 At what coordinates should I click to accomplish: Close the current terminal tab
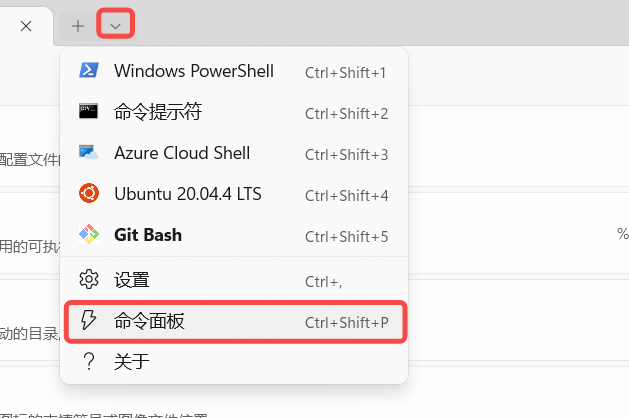click(25, 25)
